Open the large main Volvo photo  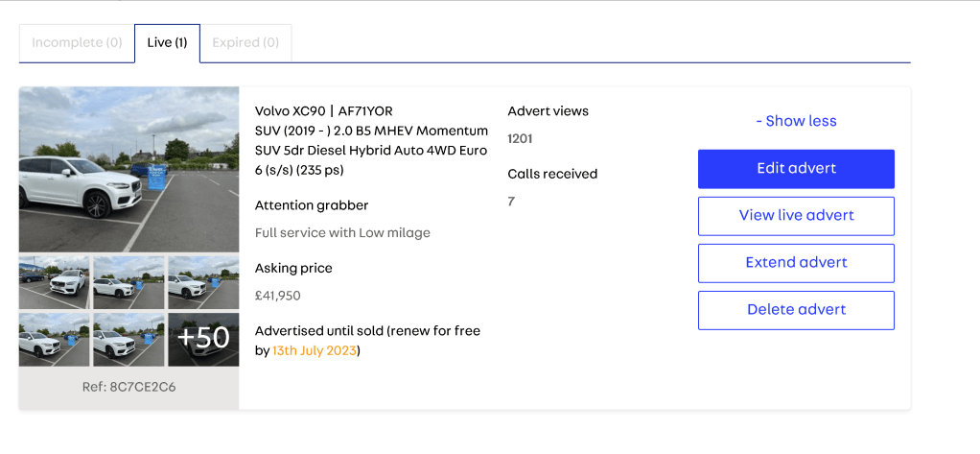(x=128, y=169)
